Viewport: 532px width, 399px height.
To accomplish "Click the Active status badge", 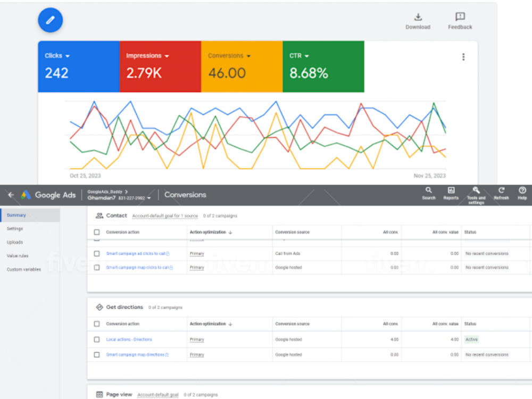I will coord(471,339).
